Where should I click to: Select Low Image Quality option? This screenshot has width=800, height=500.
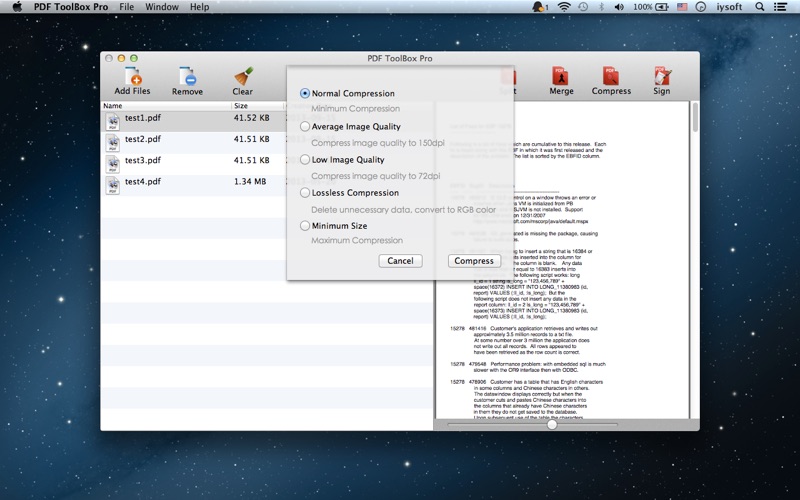pyautogui.click(x=305, y=159)
